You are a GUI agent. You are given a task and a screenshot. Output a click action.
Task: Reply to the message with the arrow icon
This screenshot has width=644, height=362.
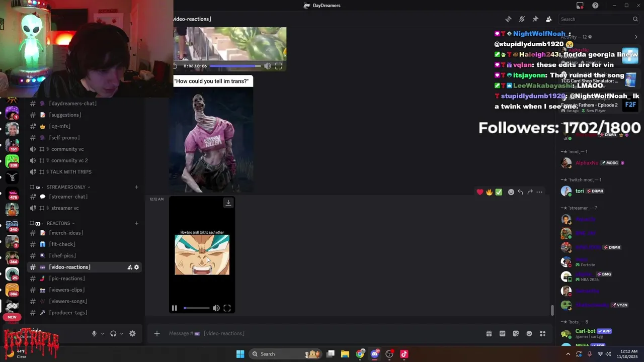coord(520,192)
